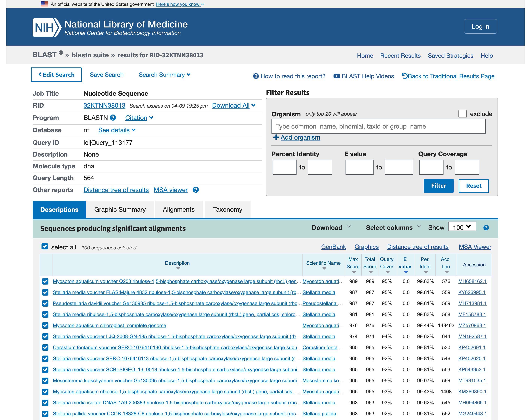531x420 pixels.
Task: Click the blue Filter button
Action: [x=438, y=186]
